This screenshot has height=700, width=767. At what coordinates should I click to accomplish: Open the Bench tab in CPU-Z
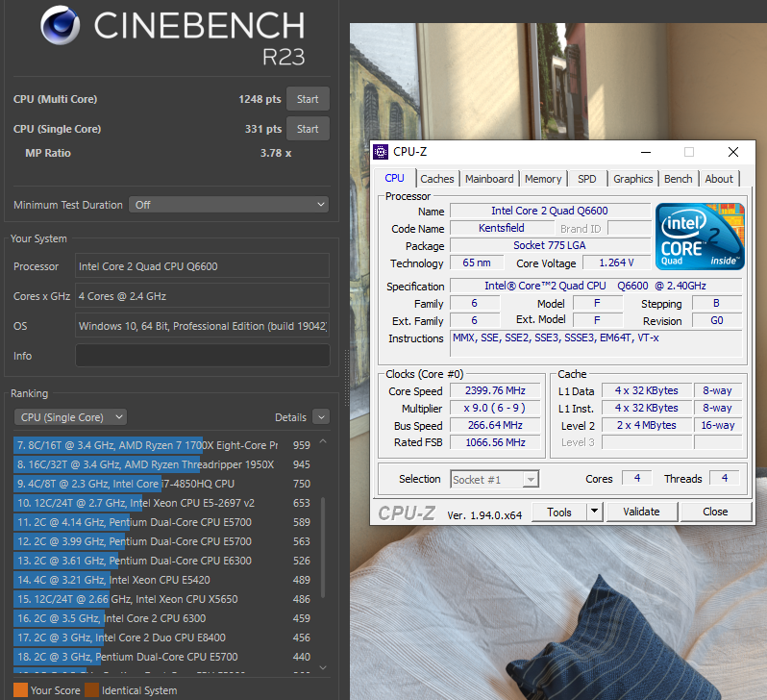(678, 179)
